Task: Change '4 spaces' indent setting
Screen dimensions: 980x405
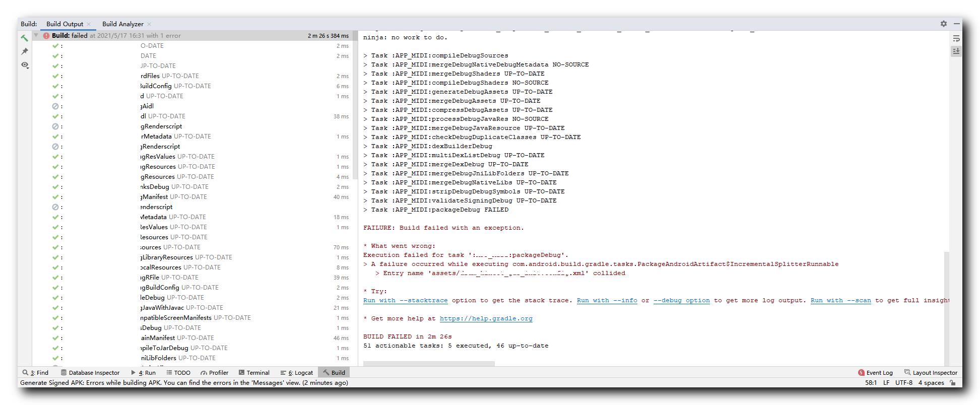Action: (931, 383)
